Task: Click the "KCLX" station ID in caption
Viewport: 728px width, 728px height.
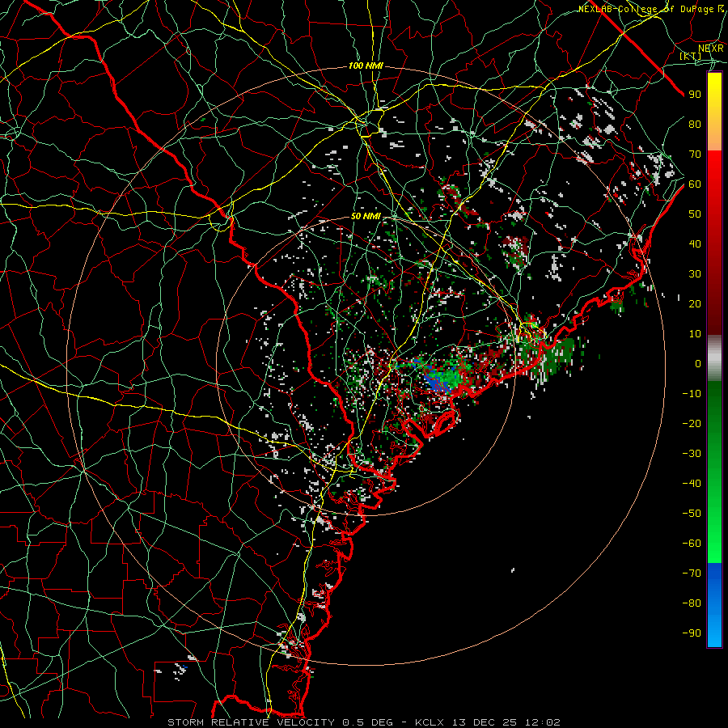Action: (429, 722)
